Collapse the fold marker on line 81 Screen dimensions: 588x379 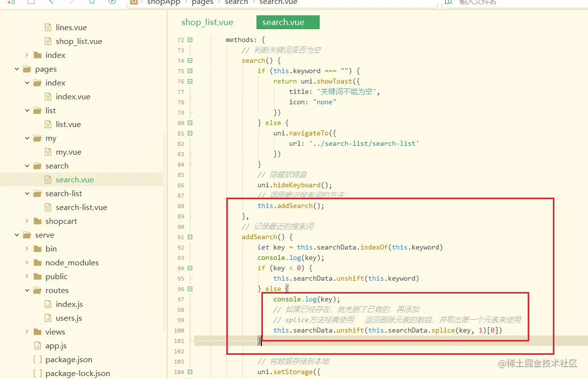(190, 133)
